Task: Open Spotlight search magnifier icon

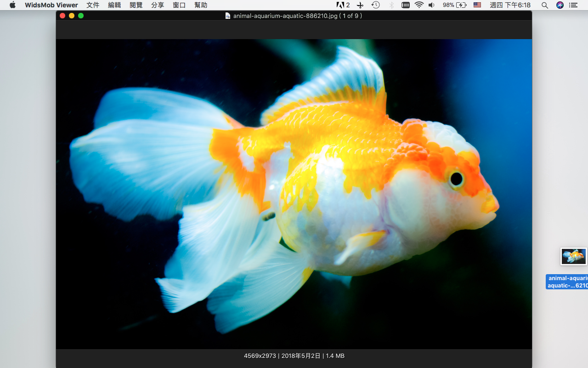Action: (x=544, y=5)
